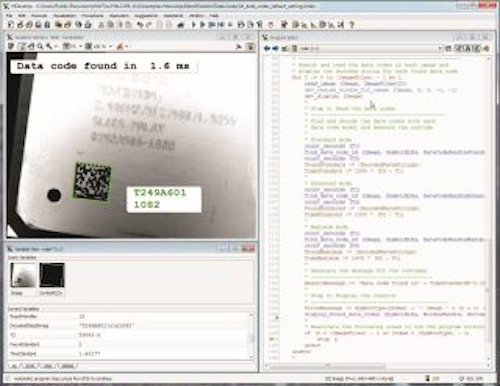500x386 pixels.
Task: Open the Help menu
Action: click(214, 16)
